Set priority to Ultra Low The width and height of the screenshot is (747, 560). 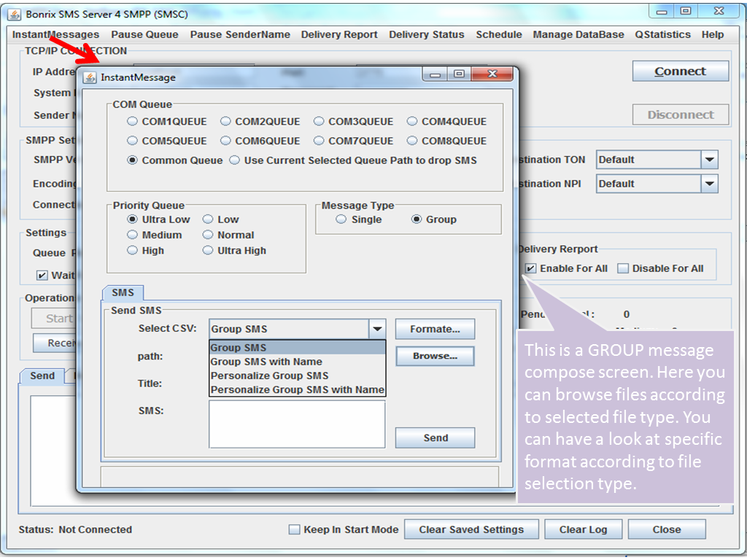tap(132, 219)
